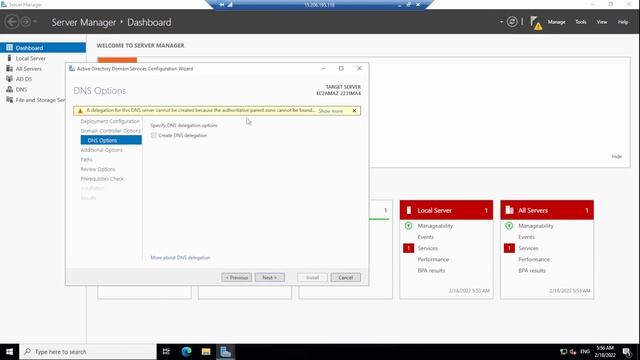This screenshot has width=640, height=360.
Task: Open Dashboard in Server Manager sidebar
Action: click(x=43, y=48)
